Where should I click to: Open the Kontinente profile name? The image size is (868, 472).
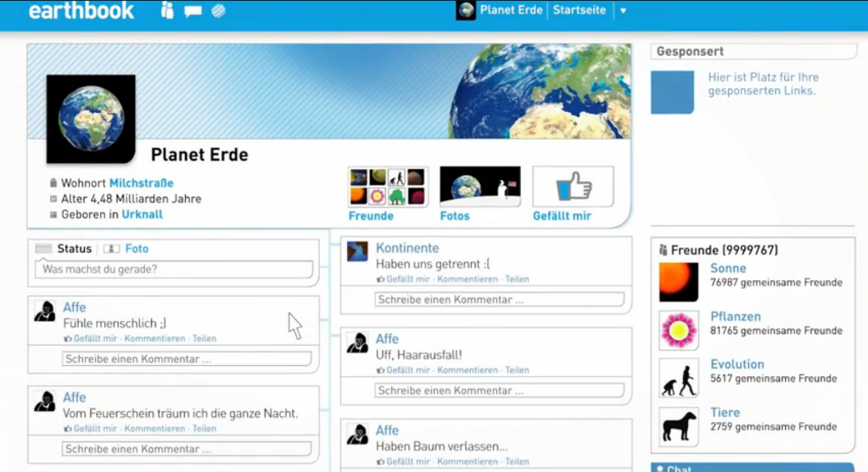click(x=407, y=248)
